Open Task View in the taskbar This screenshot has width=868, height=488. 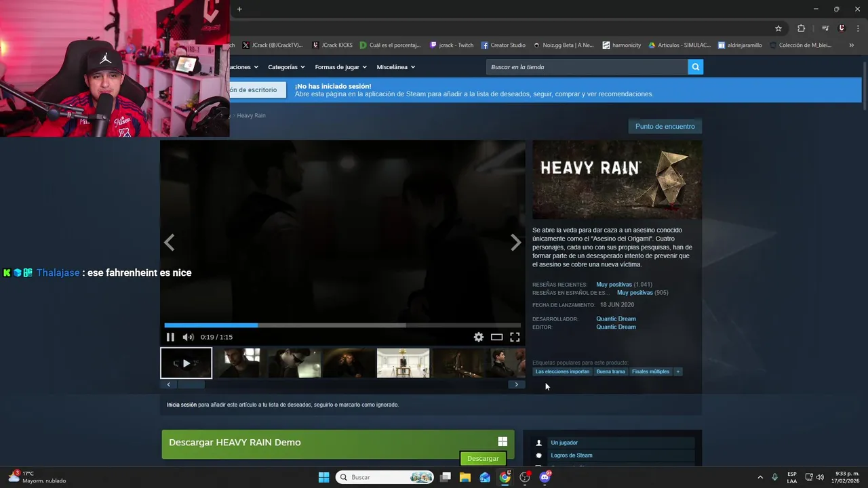pos(446,477)
